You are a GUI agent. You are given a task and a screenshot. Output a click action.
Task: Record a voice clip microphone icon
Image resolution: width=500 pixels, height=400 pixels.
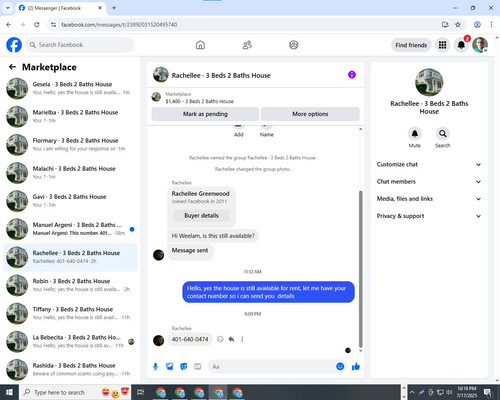click(155, 367)
